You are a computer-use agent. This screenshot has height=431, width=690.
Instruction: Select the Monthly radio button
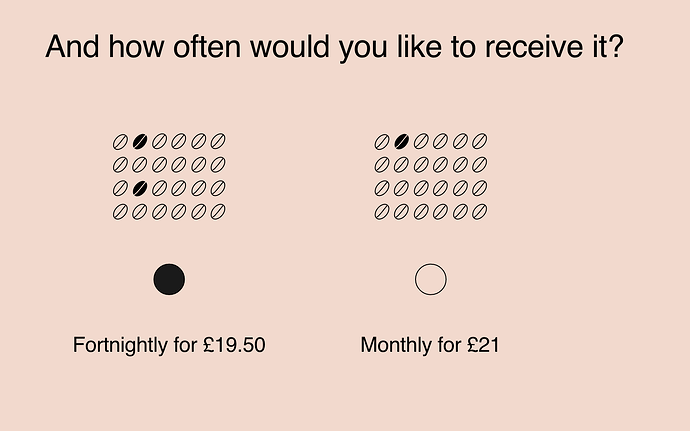pyautogui.click(x=431, y=280)
